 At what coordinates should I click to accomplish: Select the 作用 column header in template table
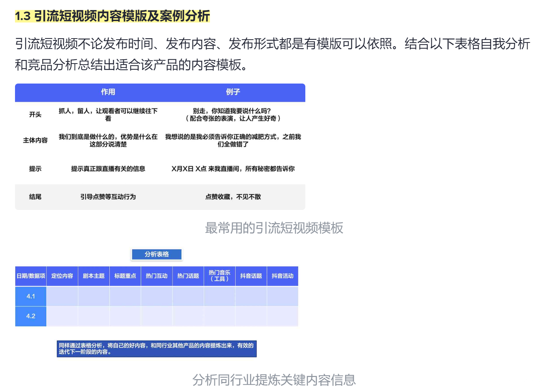(x=108, y=92)
